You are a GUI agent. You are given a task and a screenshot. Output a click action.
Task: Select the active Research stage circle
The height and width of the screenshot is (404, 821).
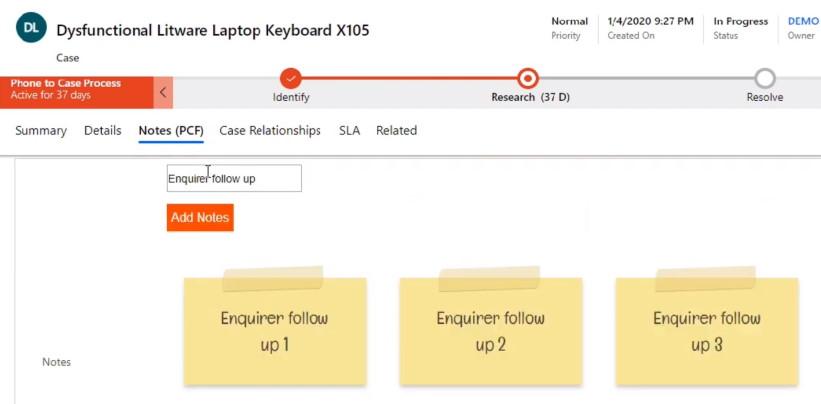point(528,78)
